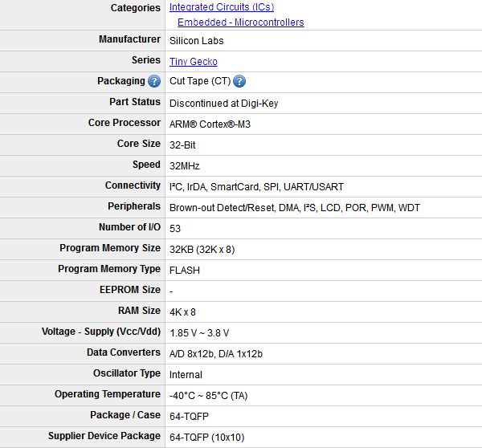Select the Brown-out Detect/Reset peripherals value
Viewport: 482px width, 448px height.
coord(295,208)
